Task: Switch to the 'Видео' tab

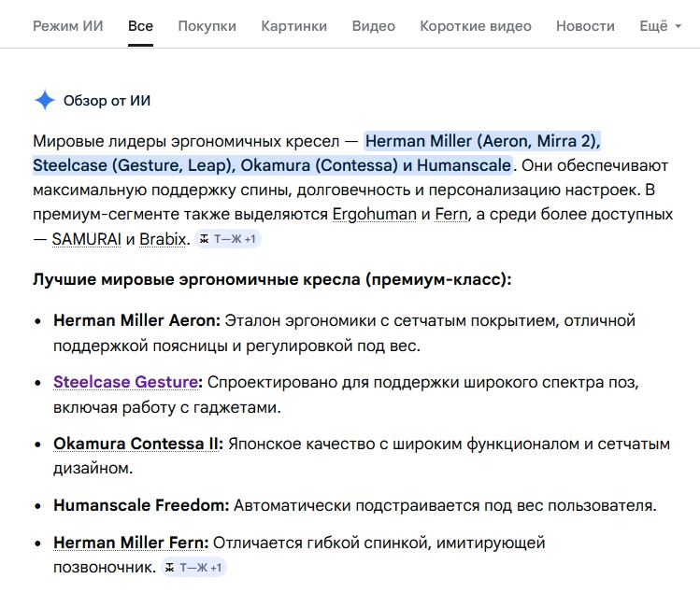Action: 373,26
